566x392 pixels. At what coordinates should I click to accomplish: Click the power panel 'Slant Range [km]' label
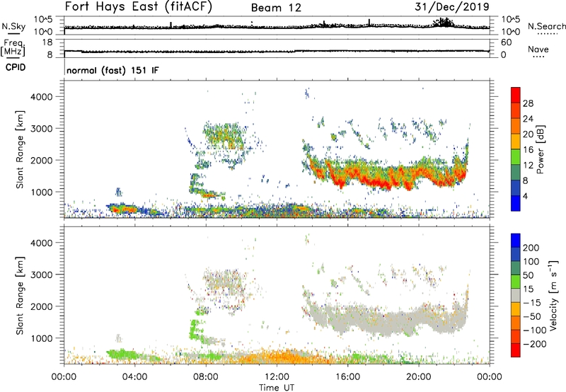[x=20, y=149]
